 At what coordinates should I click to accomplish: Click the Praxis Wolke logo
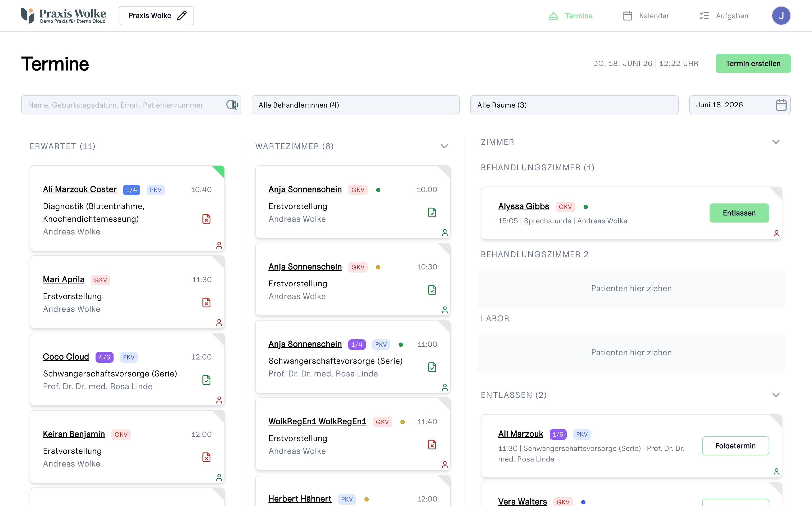point(64,16)
